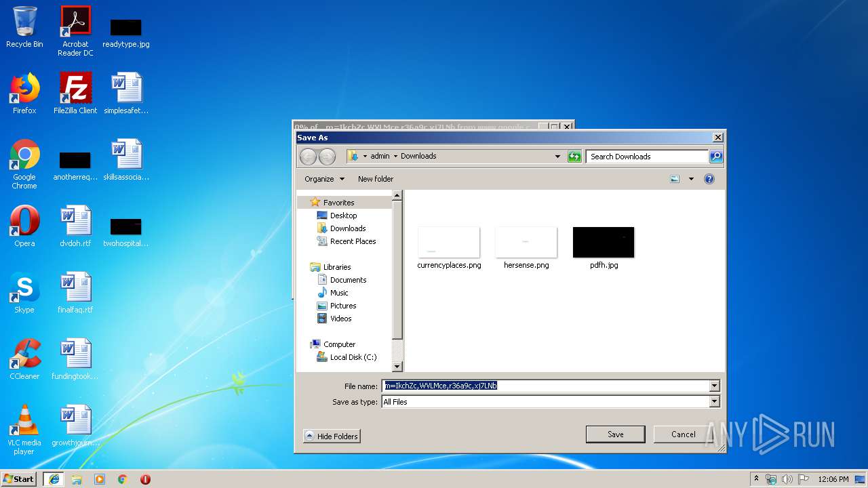
Task: Open the Organize dropdown menu
Action: 324,179
